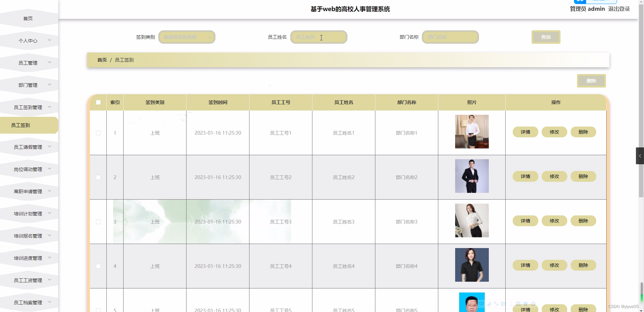Open photo thumbnail of 员工姓名2
This screenshot has width=644, height=312.
coord(472,176)
